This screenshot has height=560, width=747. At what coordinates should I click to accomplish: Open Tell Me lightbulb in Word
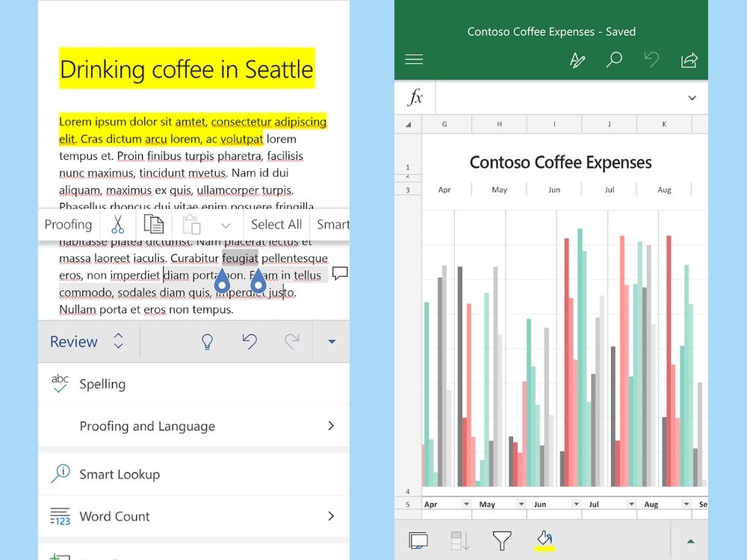coord(207,341)
